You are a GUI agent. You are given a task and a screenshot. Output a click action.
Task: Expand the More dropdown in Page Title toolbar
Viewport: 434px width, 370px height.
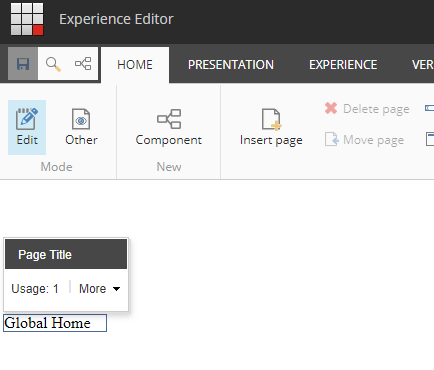coord(99,289)
